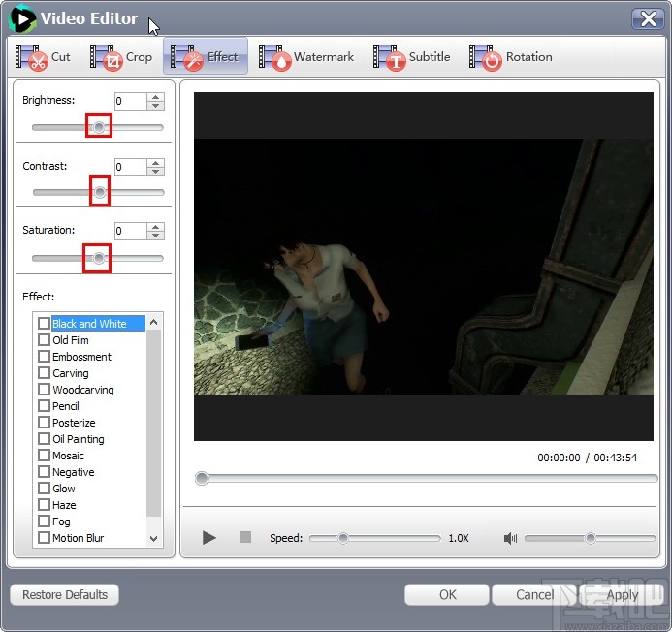The width and height of the screenshot is (672, 632).
Task: Click the Apply button
Action: 622,595
